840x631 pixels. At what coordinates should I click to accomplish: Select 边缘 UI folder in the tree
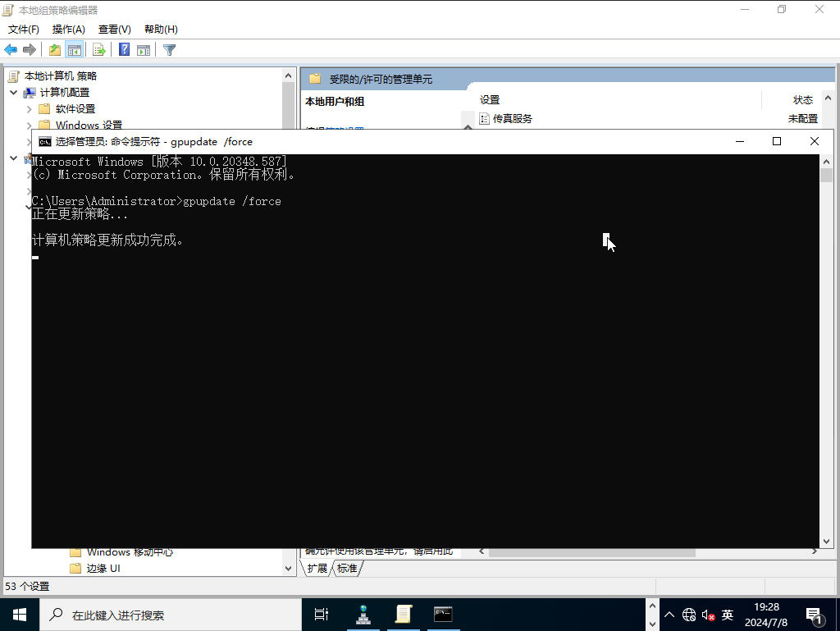pos(103,569)
